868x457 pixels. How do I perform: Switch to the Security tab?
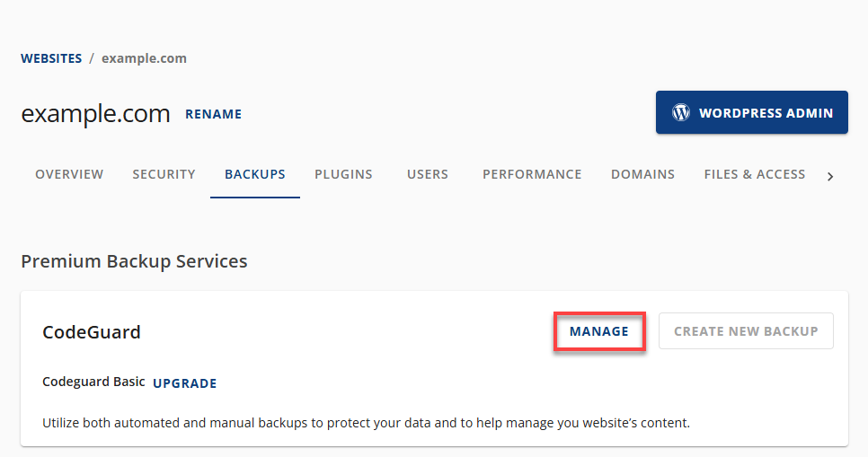coord(164,174)
